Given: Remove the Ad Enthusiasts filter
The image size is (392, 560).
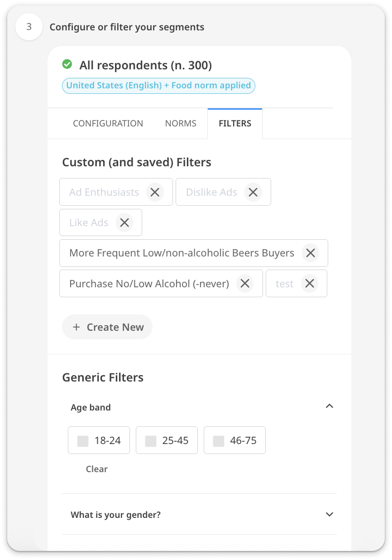Looking at the screenshot, I should click(x=155, y=192).
